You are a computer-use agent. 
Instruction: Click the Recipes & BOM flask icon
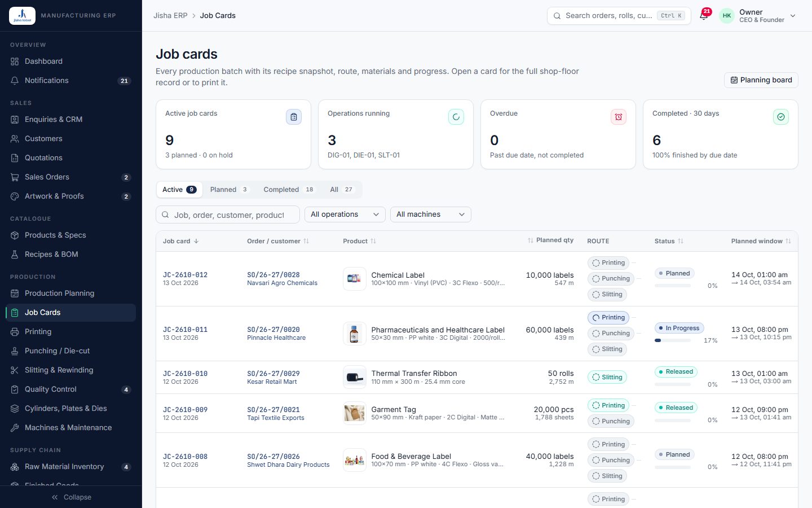tap(15, 255)
